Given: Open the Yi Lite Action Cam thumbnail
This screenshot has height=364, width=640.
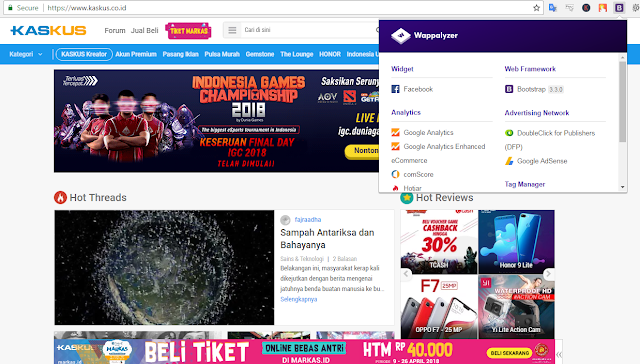Looking at the screenshot, I should click(516, 307).
